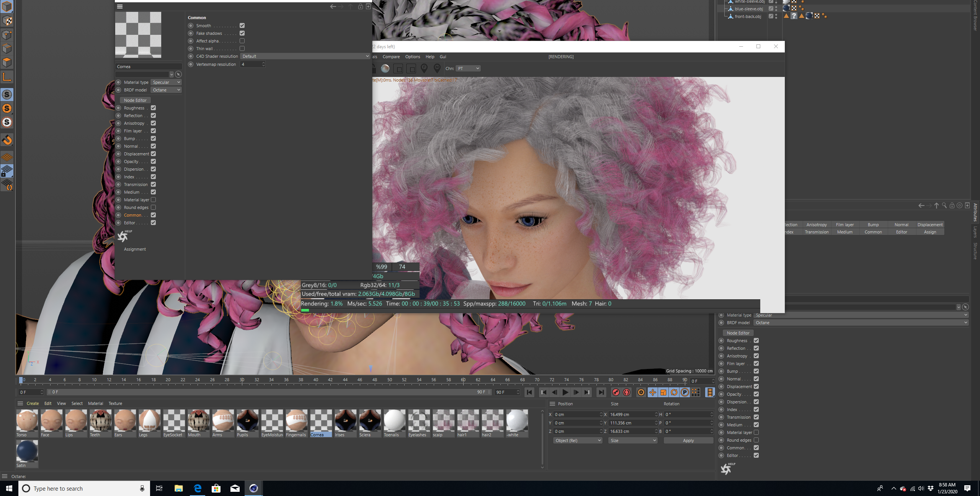Click go to end of animation icon

click(601, 392)
